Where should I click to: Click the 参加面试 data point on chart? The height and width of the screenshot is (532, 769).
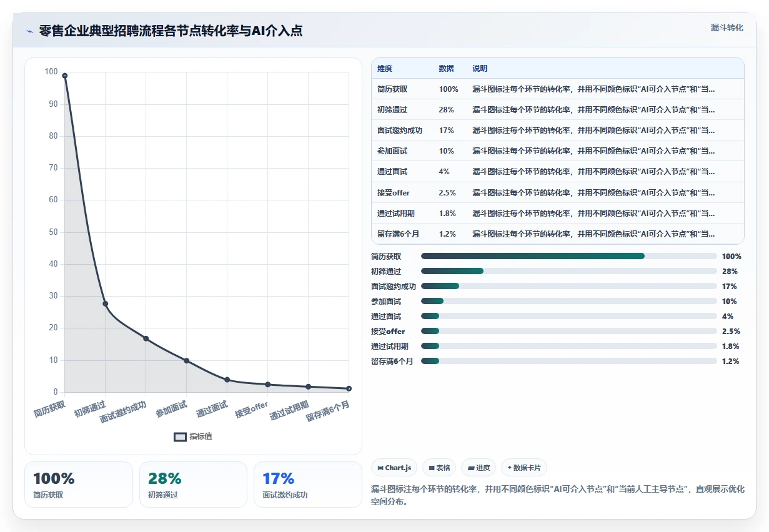pyautogui.click(x=186, y=360)
